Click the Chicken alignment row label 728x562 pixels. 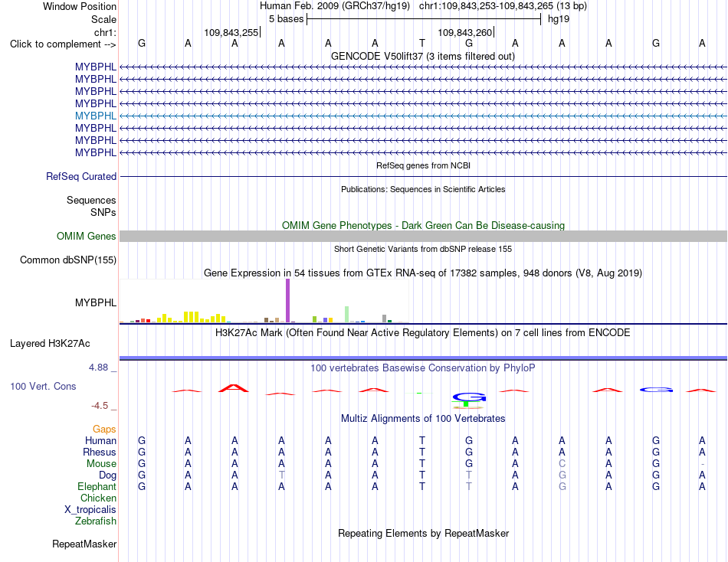(98, 498)
